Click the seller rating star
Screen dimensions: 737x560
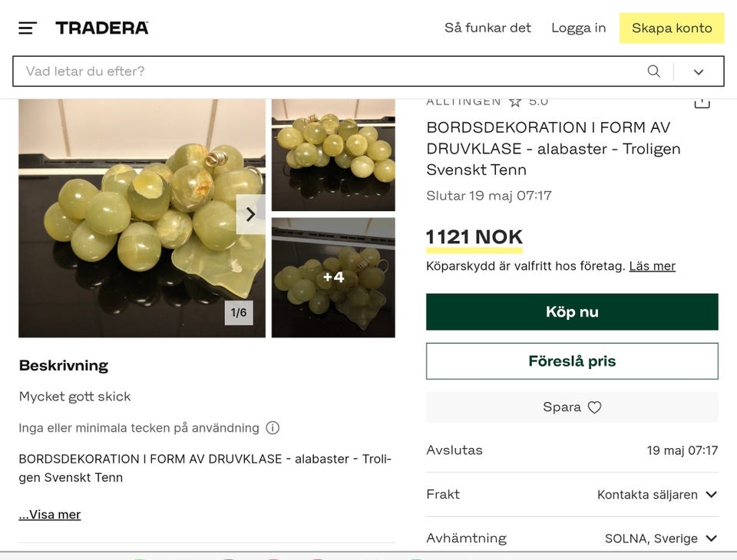point(515,101)
